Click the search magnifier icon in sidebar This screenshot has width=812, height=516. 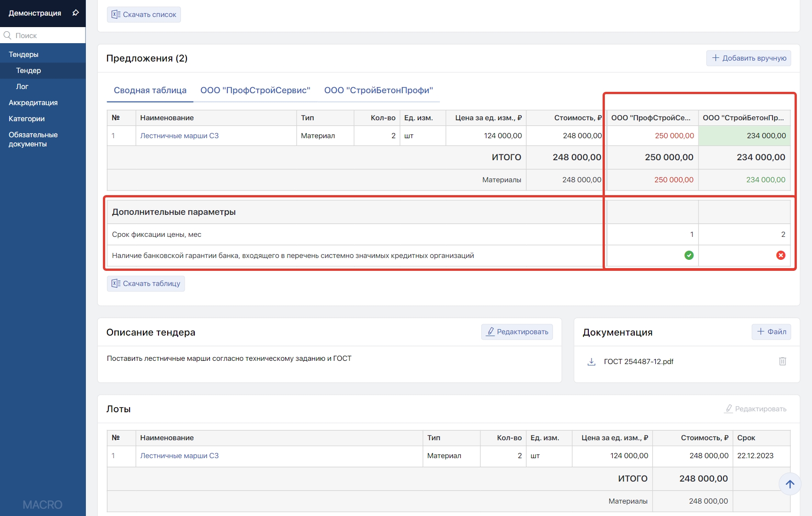click(7, 35)
